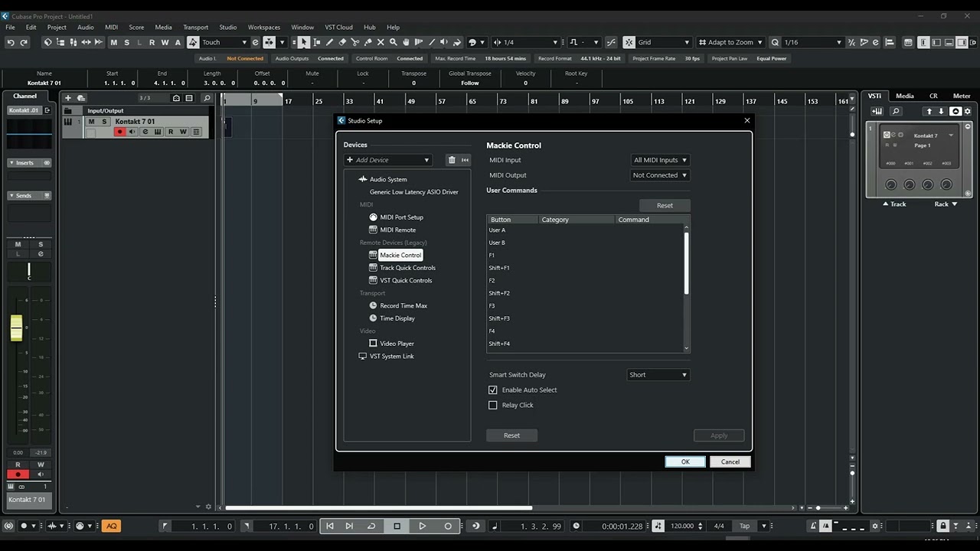The height and width of the screenshot is (551, 980).
Task: Toggle the Enable Auto Select checkbox
Action: point(493,390)
